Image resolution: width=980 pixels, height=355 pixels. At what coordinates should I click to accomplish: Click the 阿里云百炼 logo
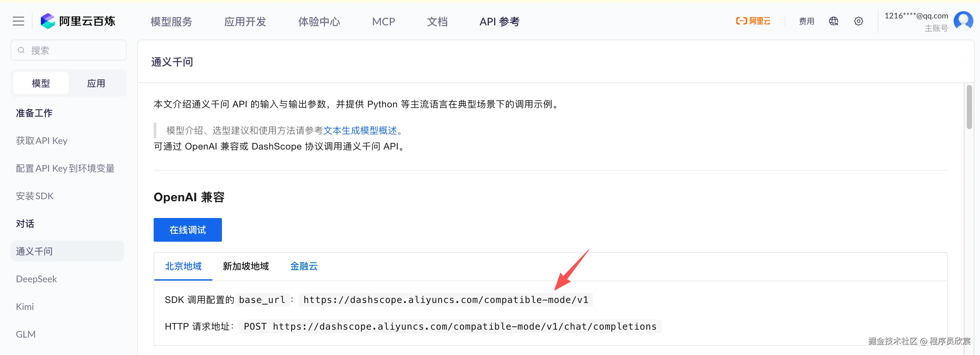[78, 21]
